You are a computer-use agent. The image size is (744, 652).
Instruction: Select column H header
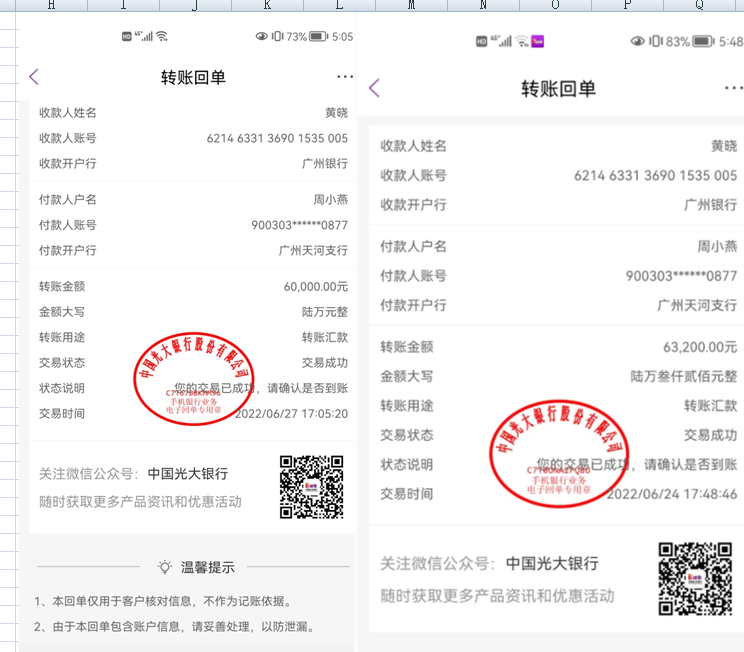click(51, 5)
